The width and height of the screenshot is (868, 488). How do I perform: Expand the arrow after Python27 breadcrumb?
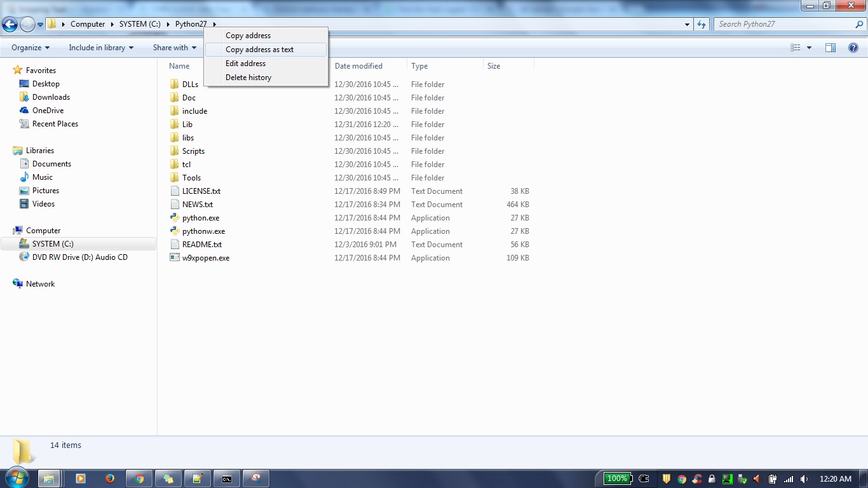coord(215,24)
